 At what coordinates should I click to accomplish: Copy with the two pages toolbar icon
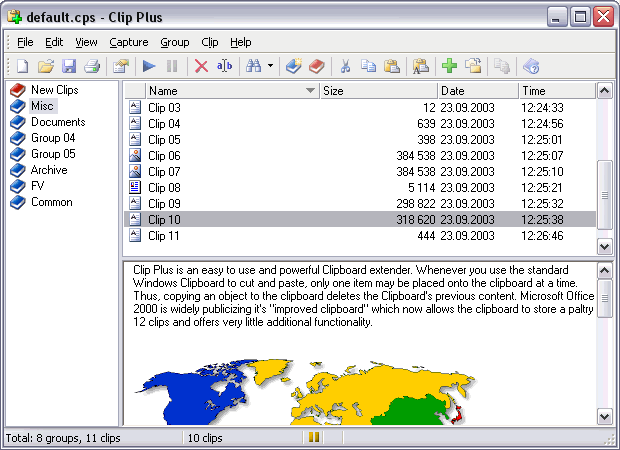click(x=369, y=66)
